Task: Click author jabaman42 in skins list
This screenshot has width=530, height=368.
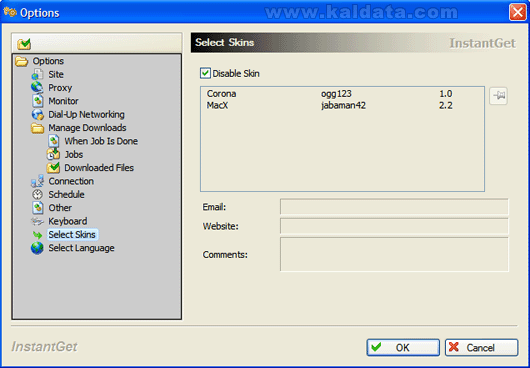Action: tap(343, 105)
